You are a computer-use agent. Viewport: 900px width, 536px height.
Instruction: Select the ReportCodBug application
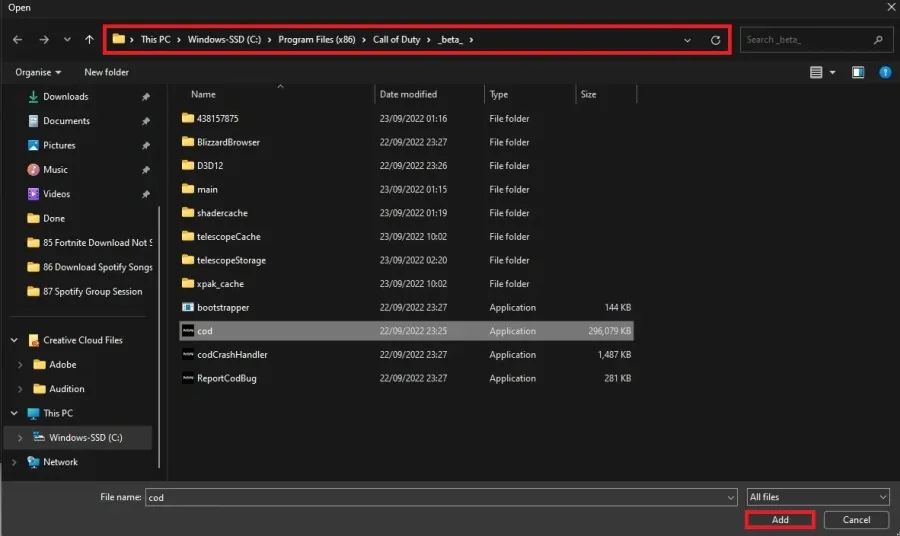(406, 378)
